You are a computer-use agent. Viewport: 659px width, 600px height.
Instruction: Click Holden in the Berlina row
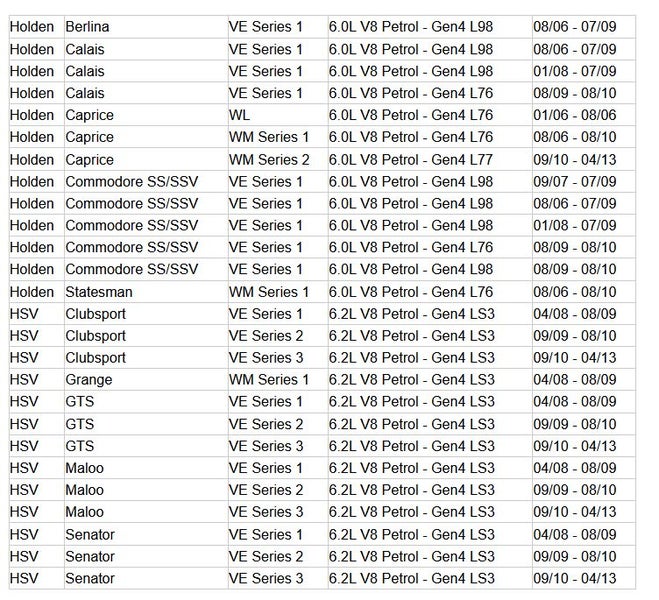(x=32, y=27)
